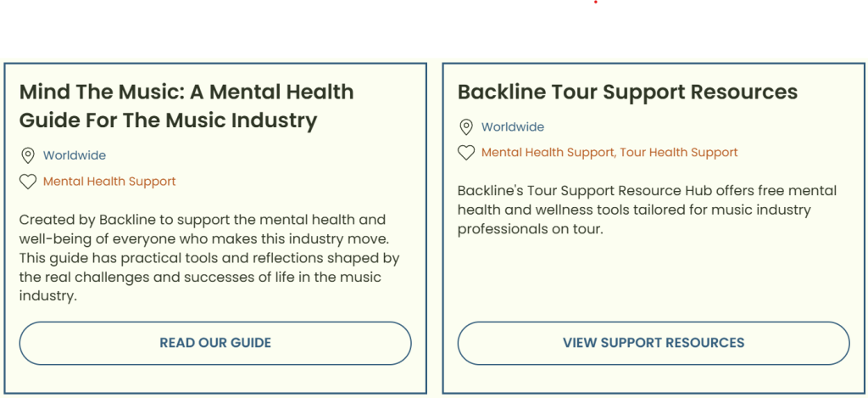Open Mental Health Support tag in Mind The Music card
This screenshot has height=398, width=868.
109,182
